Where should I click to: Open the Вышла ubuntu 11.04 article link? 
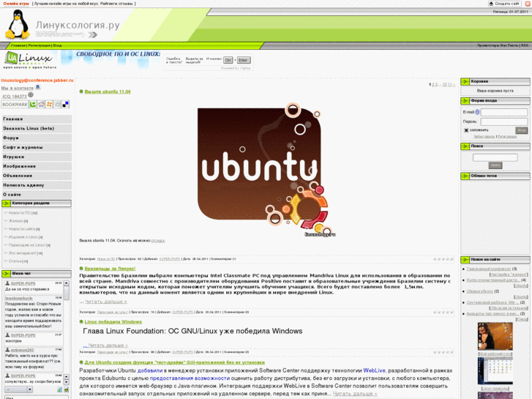108,92
